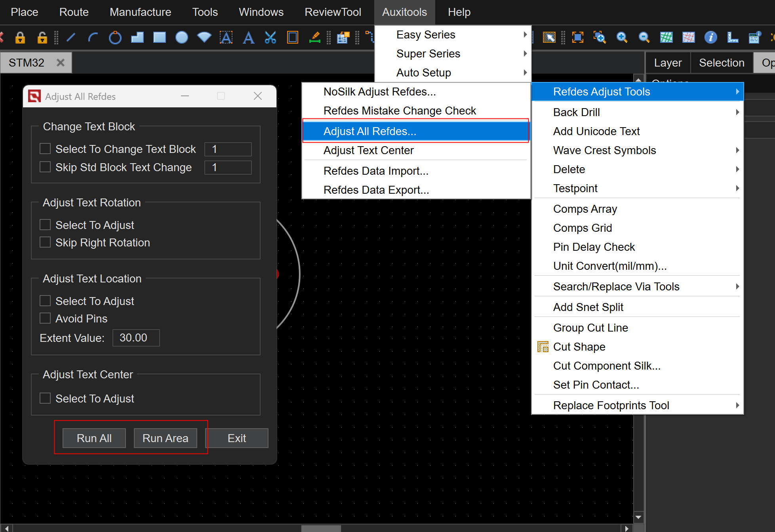Select the Add Circle tool icon
Screen dimensions: 775x532
click(115, 38)
